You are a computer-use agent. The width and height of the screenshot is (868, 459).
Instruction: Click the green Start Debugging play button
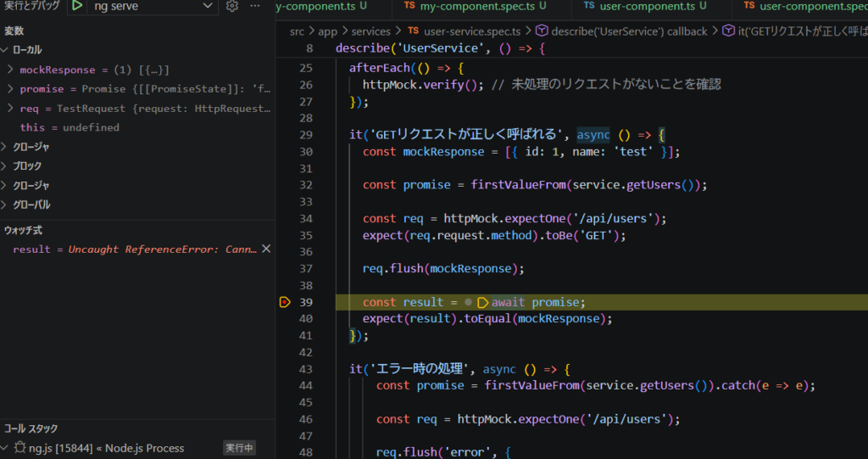(77, 7)
